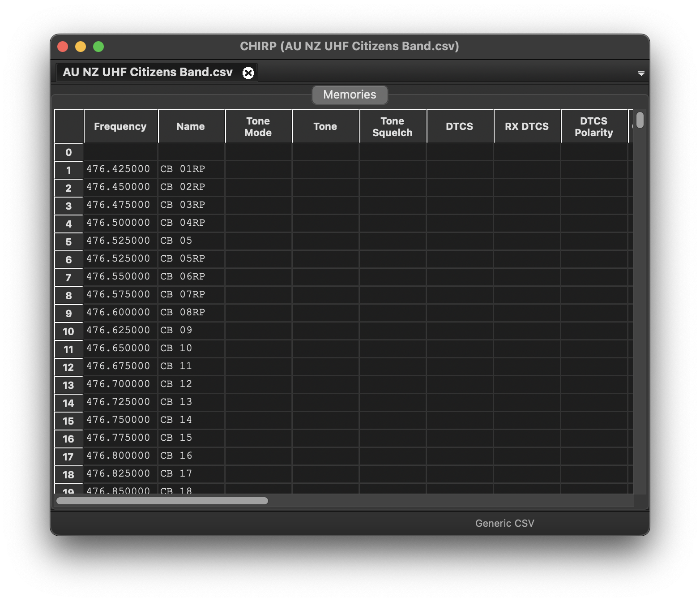
Task: Select name cell CB 12
Action: [x=192, y=384]
